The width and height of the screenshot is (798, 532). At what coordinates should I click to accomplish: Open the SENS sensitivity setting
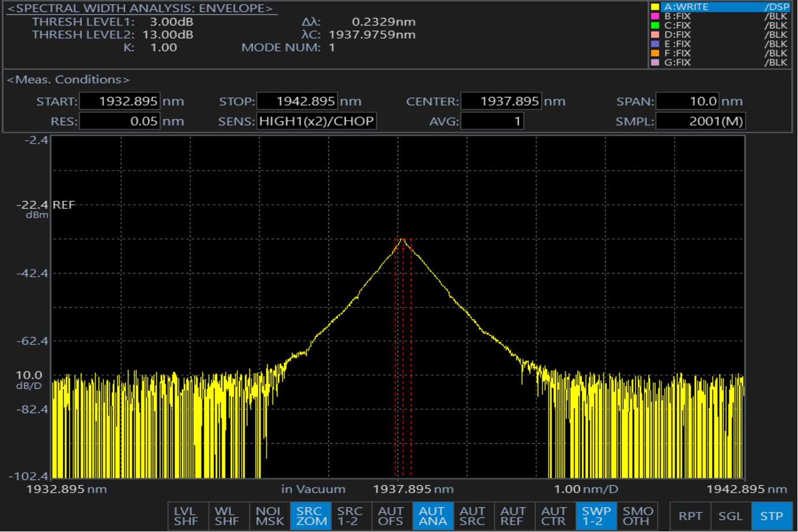316,121
